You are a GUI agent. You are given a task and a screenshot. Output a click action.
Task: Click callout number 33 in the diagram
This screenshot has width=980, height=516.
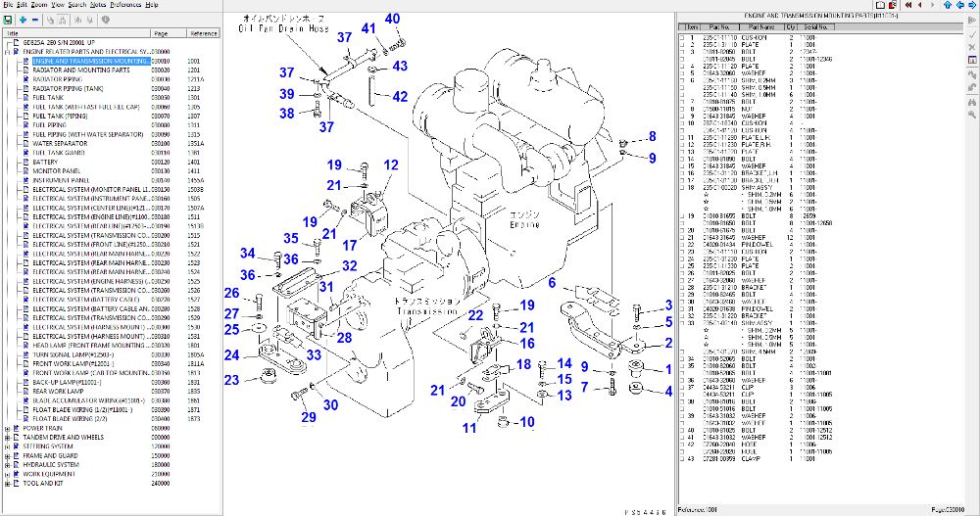(314, 354)
